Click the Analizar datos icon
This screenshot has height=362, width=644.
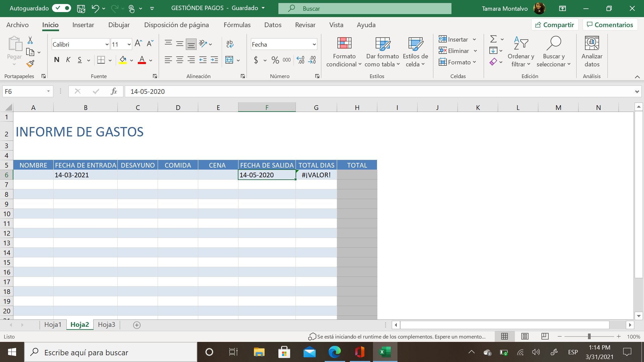point(592,51)
